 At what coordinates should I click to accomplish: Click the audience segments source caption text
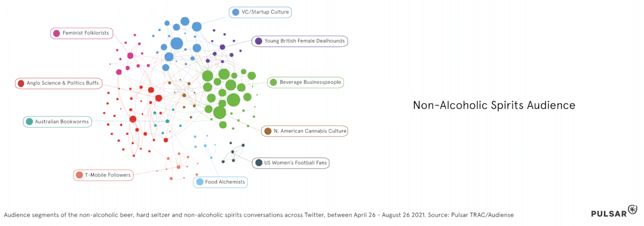point(258,215)
